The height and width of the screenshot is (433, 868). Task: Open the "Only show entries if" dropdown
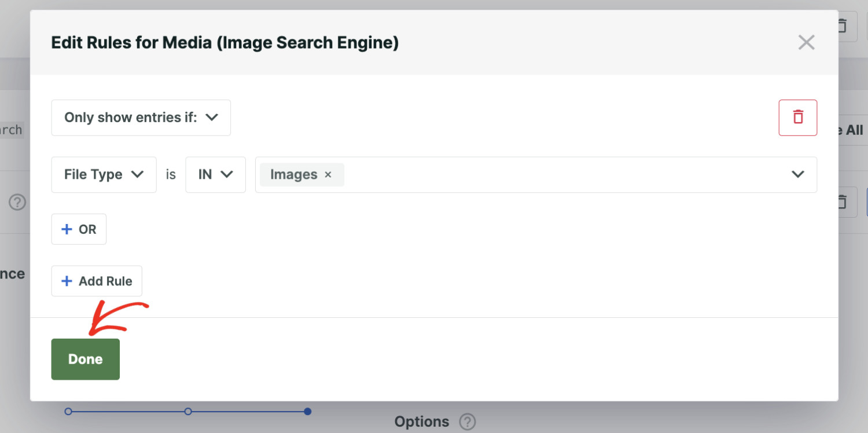[x=141, y=118]
